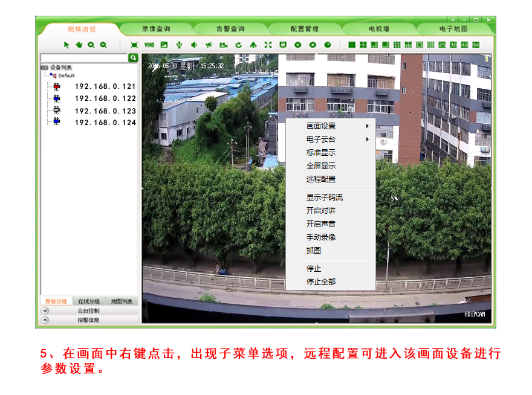Open the 录像查询 tab
The width and height of the screenshot is (532, 395).
point(156,28)
